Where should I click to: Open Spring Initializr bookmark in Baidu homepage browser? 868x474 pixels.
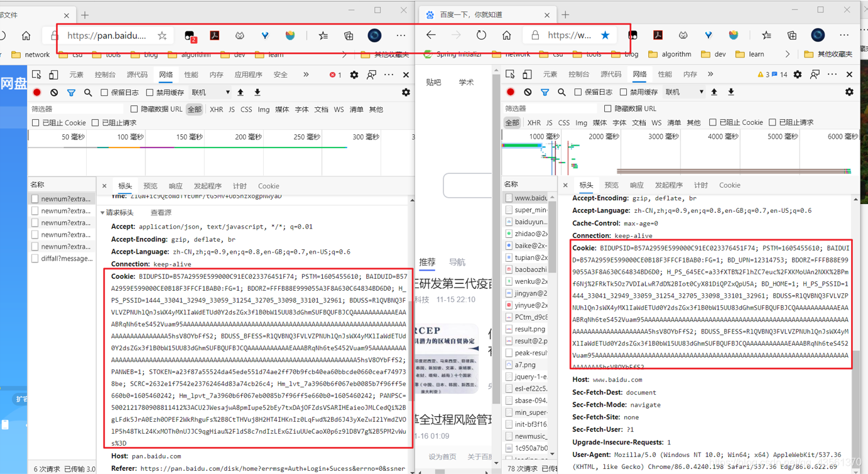tap(452, 54)
